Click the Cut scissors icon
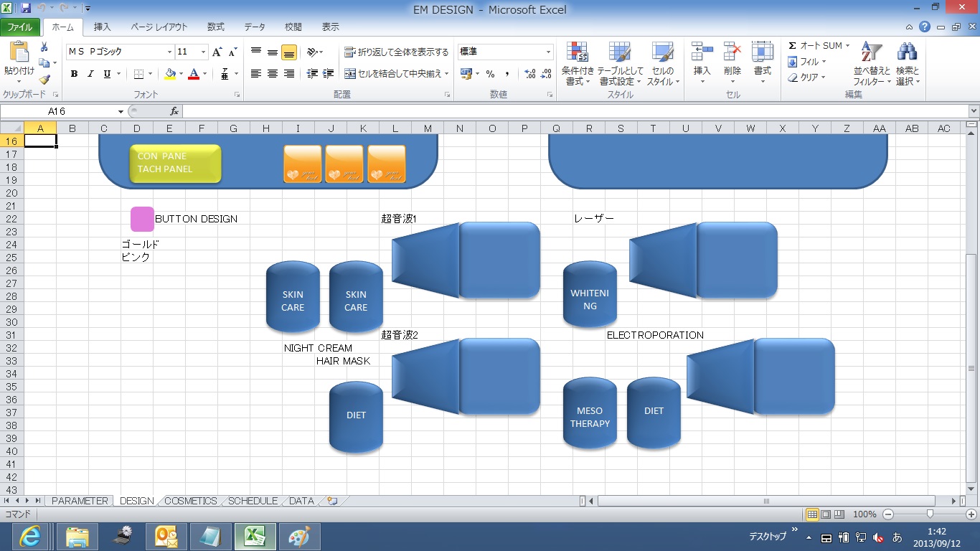 44,47
